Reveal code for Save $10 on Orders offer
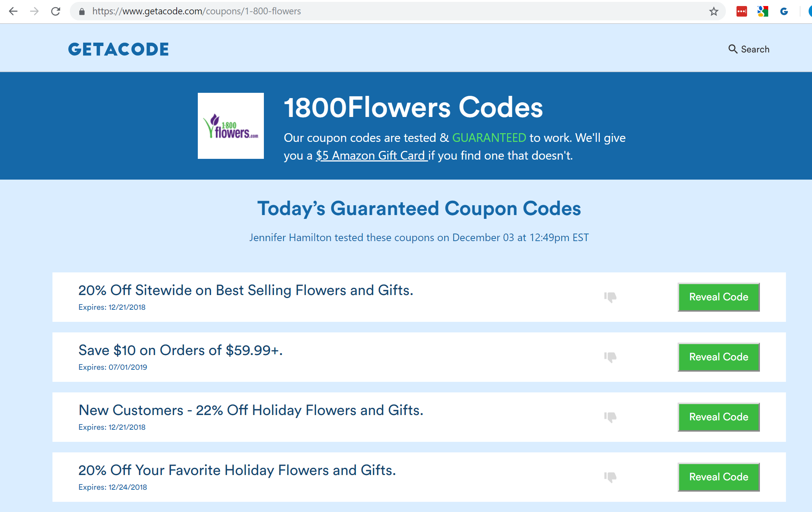812x512 pixels. (x=718, y=357)
